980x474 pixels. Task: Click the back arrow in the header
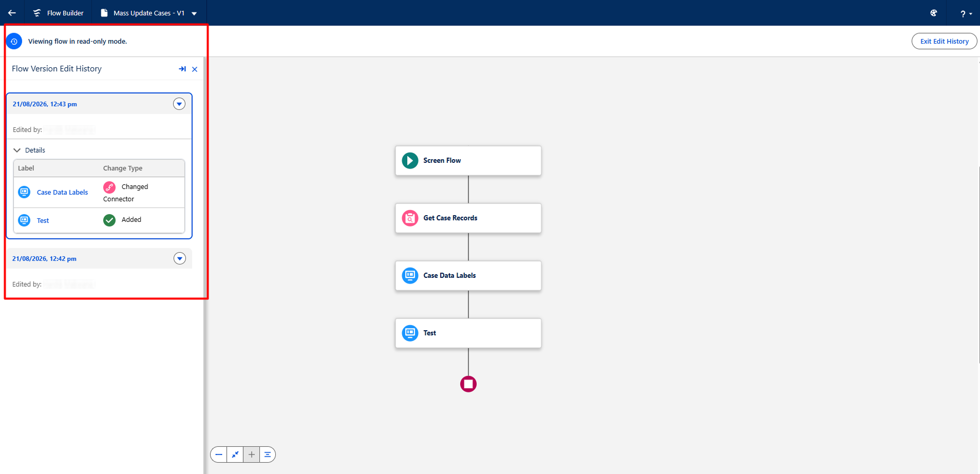tap(12, 13)
